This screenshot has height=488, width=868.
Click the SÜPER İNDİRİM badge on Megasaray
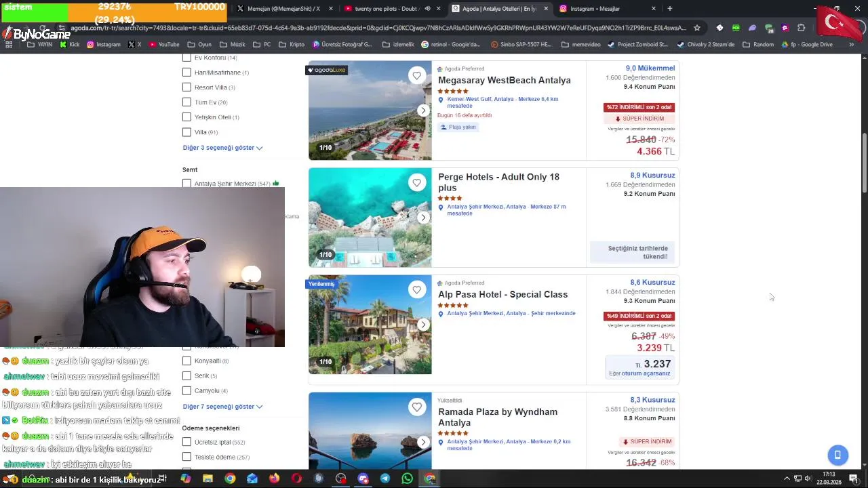(639, 119)
